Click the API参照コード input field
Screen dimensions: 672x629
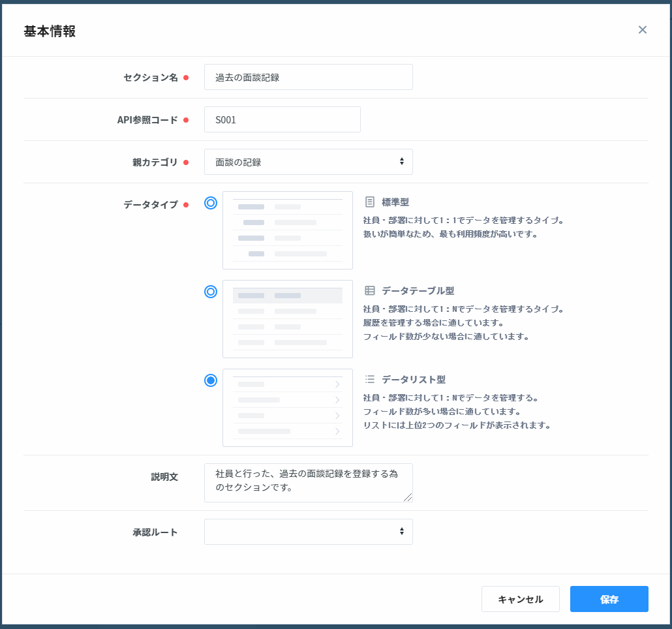pos(282,119)
